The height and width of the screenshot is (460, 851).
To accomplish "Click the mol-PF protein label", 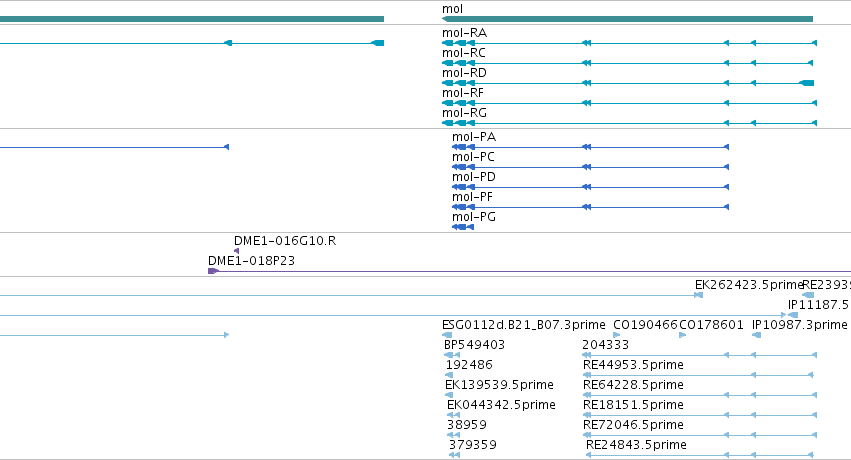I will pyautogui.click(x=472, y=197).
